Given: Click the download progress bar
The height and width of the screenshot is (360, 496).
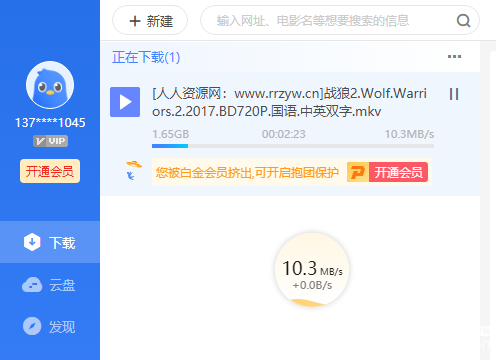Looking at the screenshot, I should coord(293,146).
